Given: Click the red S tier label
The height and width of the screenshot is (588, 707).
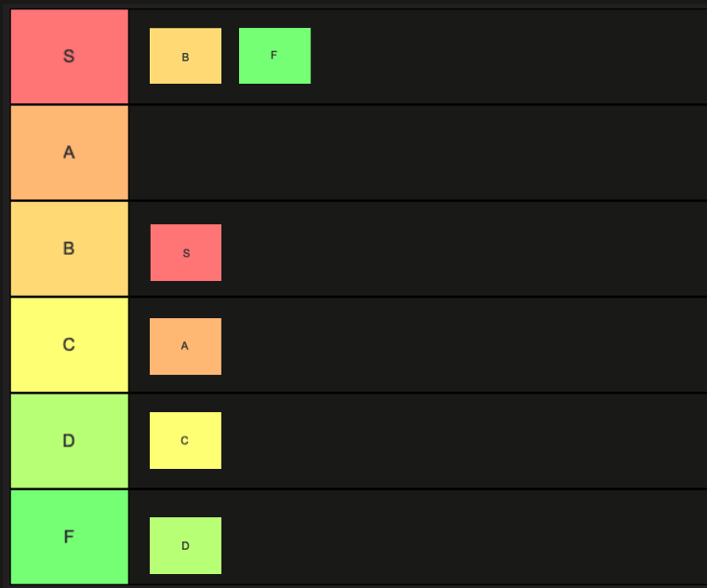Looking at the screenshot, I should click(x=69, y=57).
